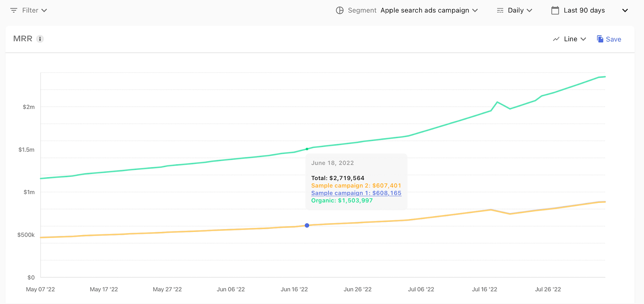Click the $500k y-axis label
Viewport: 644px width, 304px height.
tap(26, 235)
